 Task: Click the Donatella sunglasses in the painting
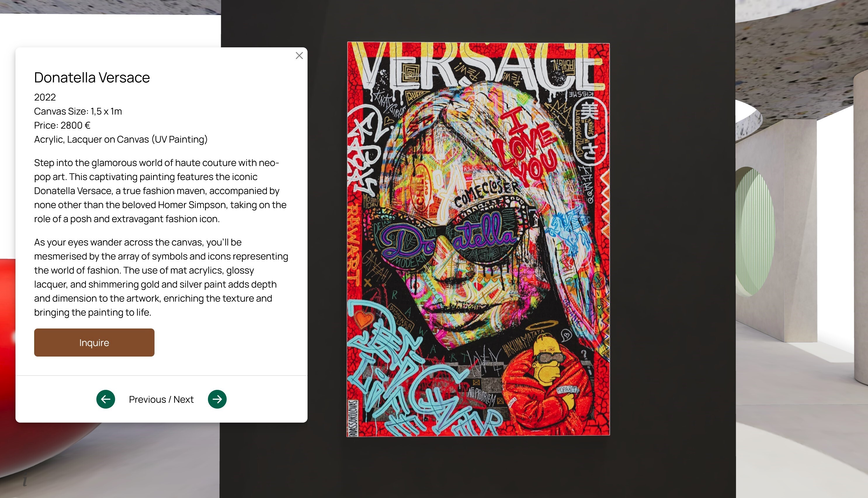point(448,236)
